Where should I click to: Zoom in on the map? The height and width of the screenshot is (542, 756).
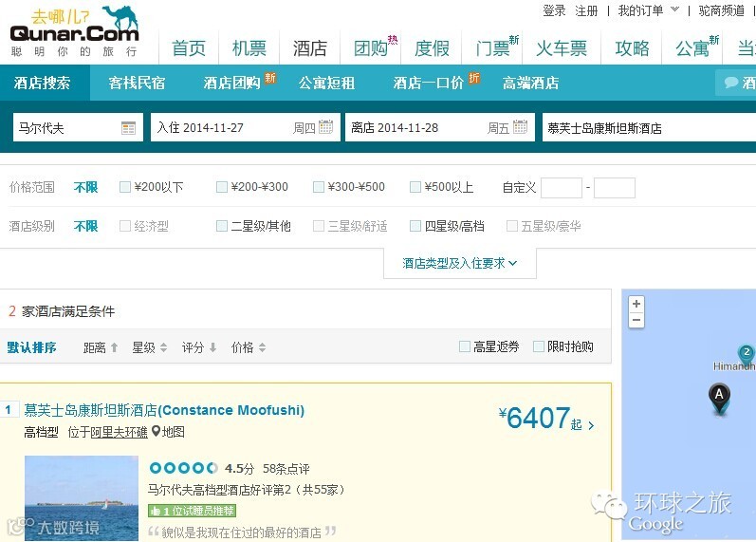[636, 304]
